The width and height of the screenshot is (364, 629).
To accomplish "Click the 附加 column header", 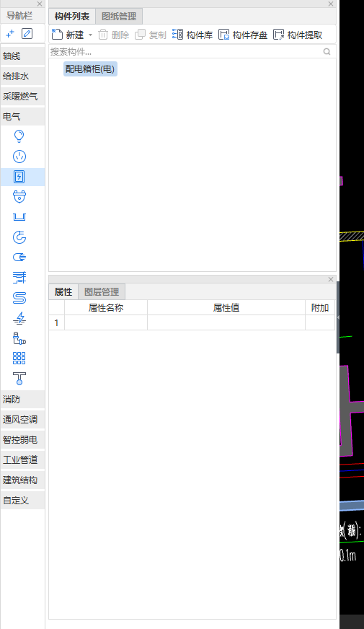I will pyautogui.click(x=320, y=307).
